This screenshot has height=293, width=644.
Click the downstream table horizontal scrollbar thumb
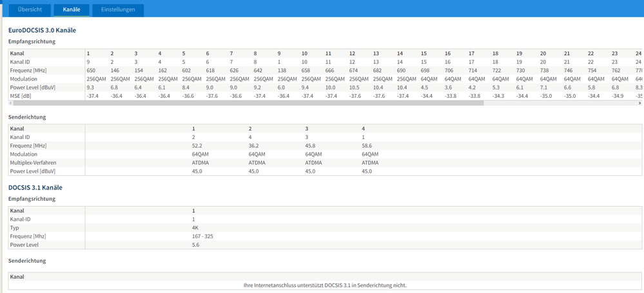tap(248, 103)
